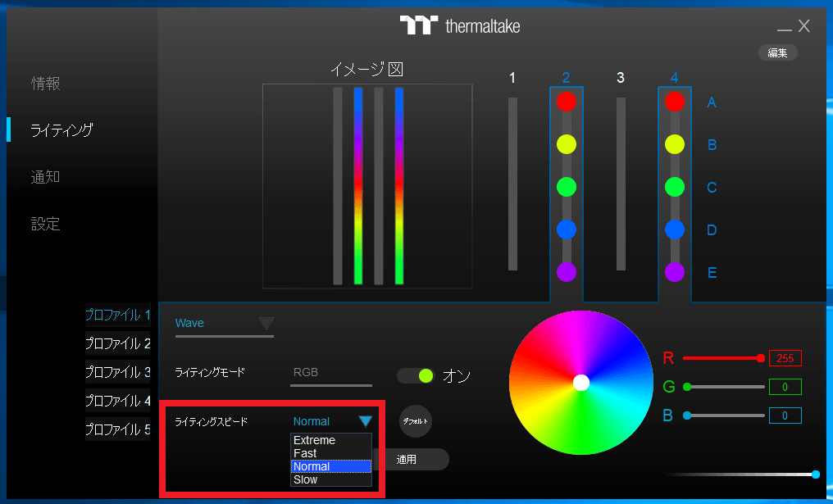Click the G value field

[x=785, y=387]
